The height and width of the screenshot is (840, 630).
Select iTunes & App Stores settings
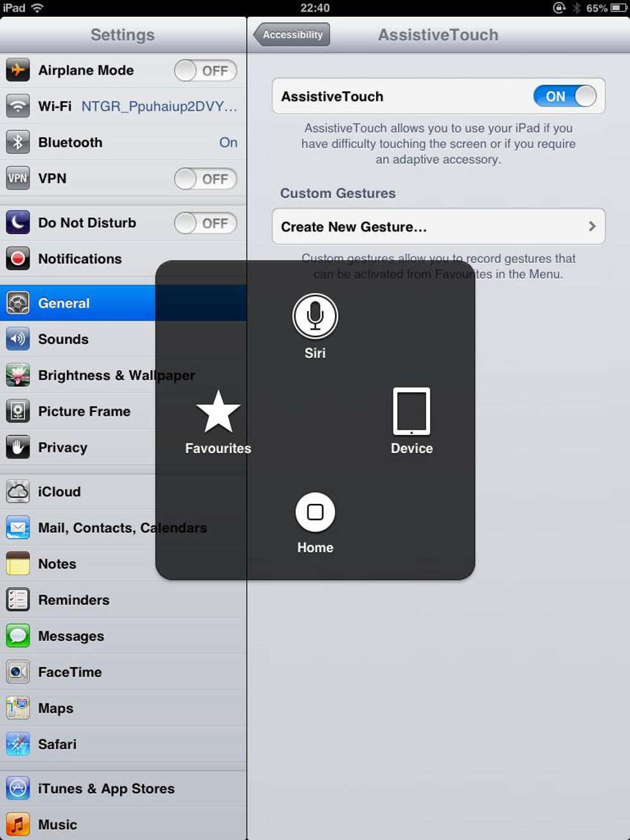106,789
